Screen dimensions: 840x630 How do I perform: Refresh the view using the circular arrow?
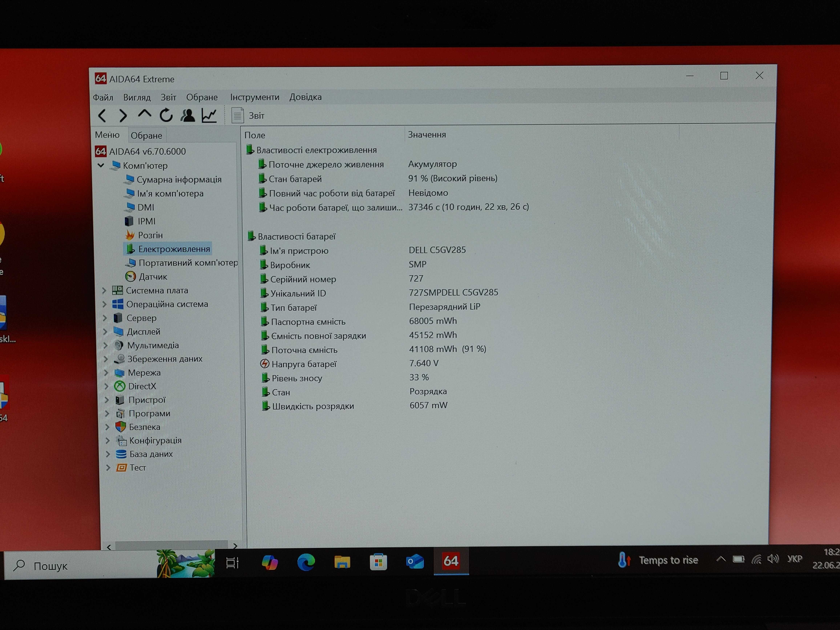tap(166, 115)
